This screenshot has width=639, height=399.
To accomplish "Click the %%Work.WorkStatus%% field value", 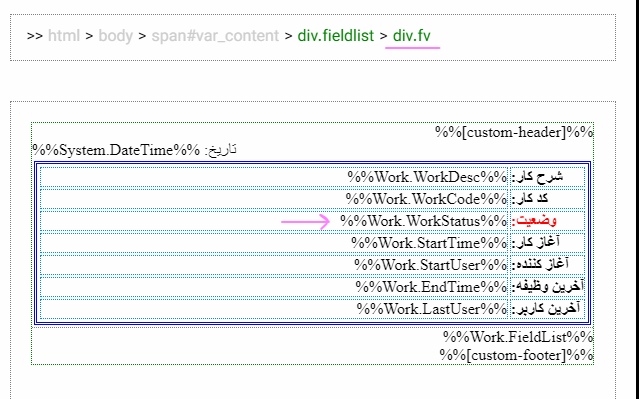I will [423, 221].
